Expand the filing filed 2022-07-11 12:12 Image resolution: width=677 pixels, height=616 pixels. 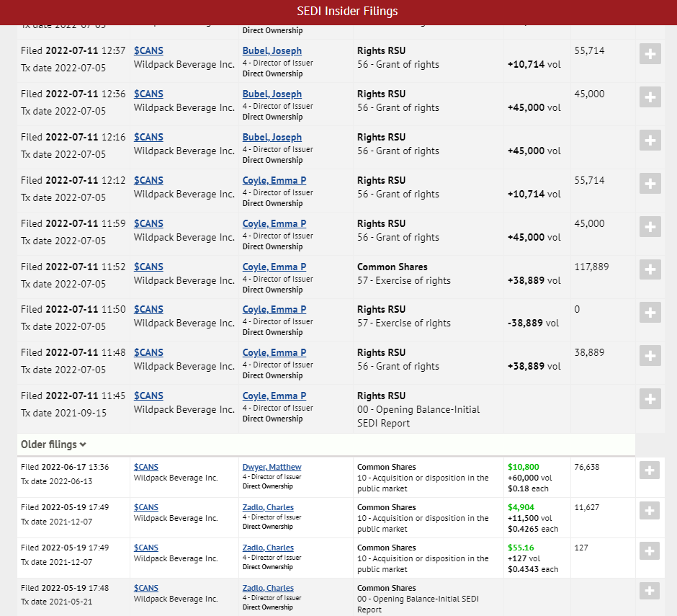[x=650, y=184]
